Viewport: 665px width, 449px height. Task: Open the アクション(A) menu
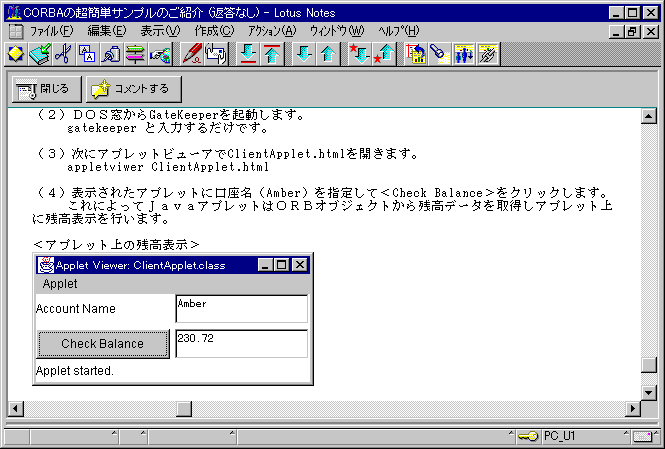[271, 31]
